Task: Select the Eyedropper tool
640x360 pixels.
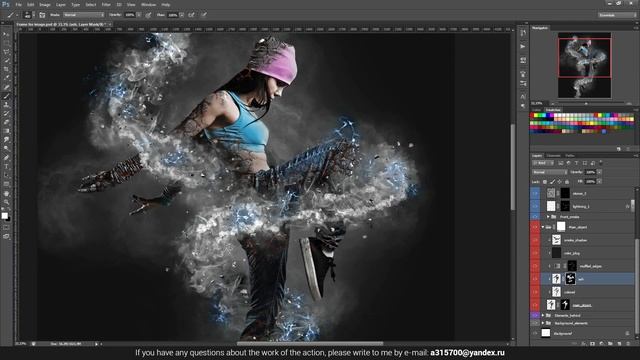Action: 6,78
